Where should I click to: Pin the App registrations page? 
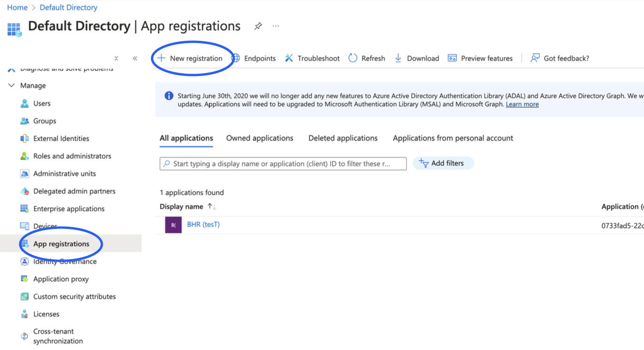(x=258, y=26)
